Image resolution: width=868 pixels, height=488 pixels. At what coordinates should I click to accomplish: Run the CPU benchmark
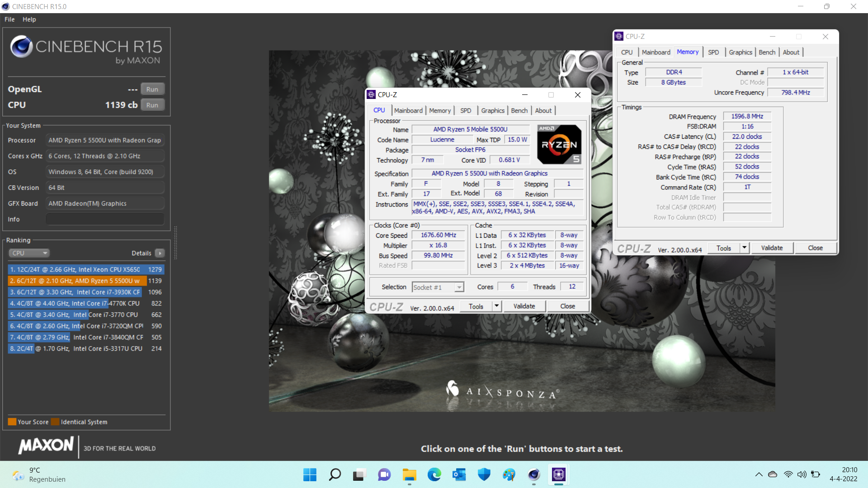152,105
